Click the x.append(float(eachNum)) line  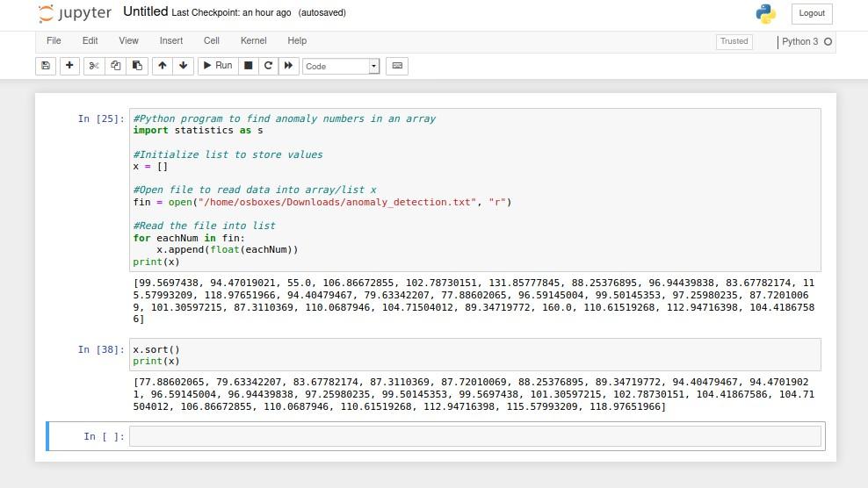click(x=227, y=249)
